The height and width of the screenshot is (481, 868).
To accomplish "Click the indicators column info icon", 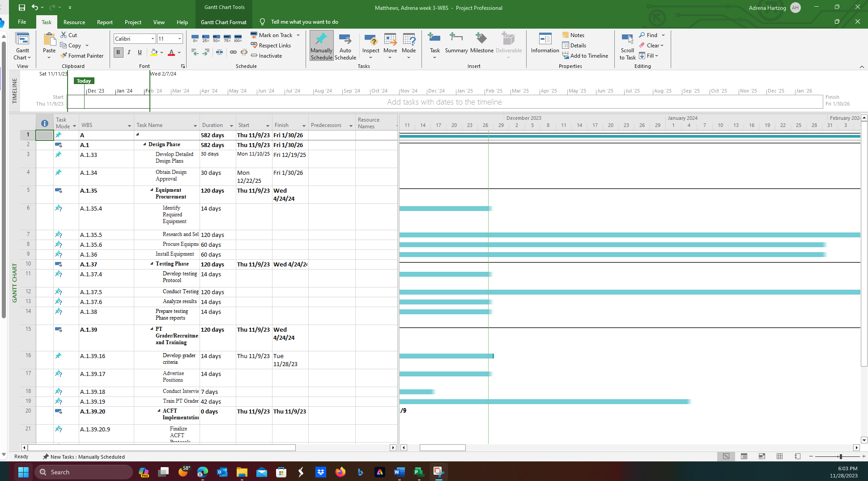I will click(44, 123).
